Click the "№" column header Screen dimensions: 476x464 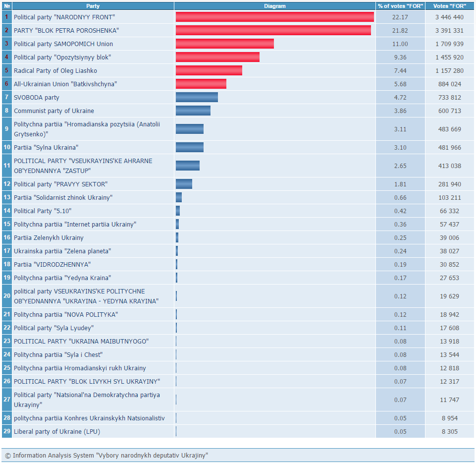(x=7, y=6)
